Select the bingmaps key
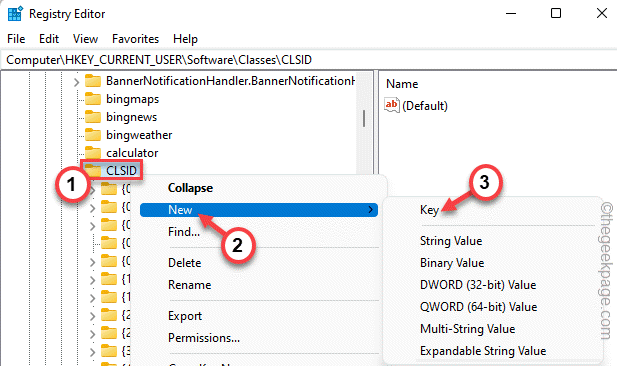The height and width of the screenshot is (366, 617). click(x=132, y=99)
